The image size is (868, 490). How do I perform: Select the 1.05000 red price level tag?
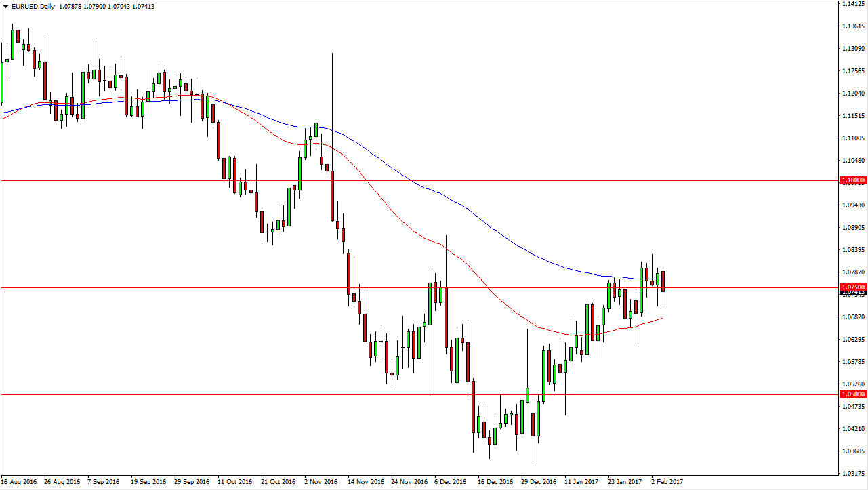point(852,394)
